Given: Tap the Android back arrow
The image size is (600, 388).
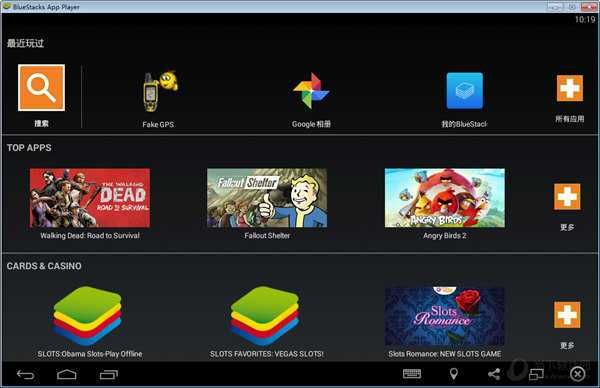Looking at the screenshot, I should pos(26,374).
